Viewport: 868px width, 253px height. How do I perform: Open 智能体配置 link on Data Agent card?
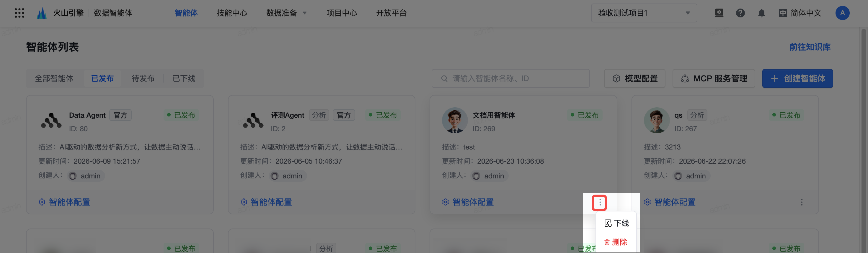pos(64,202)
